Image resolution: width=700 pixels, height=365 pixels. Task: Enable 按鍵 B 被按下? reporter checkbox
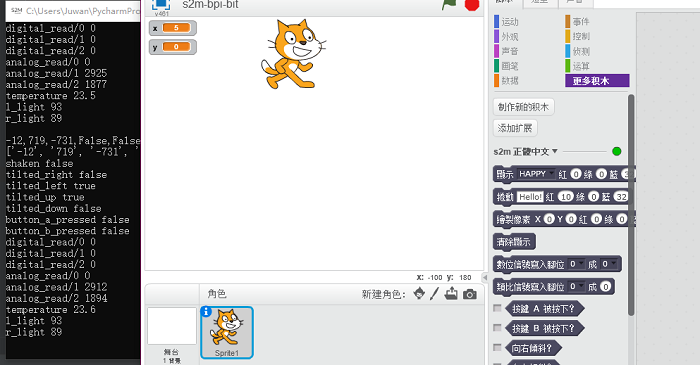[497, 328]
